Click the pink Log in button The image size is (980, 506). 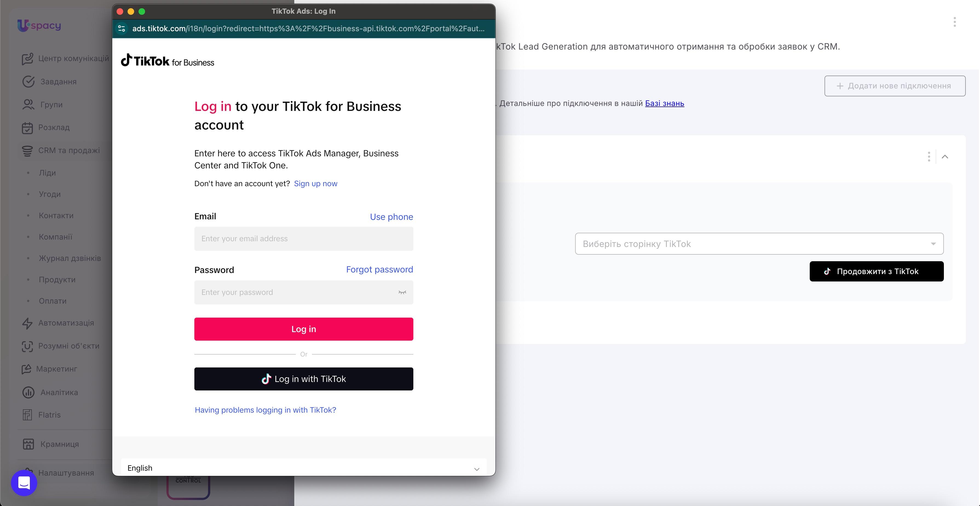[304, 329]
